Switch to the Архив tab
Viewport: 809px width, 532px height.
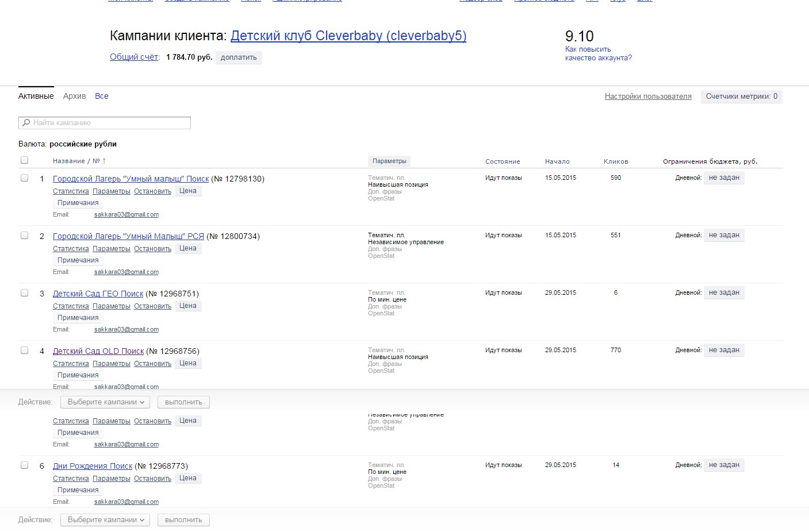[x=74, y=96]
